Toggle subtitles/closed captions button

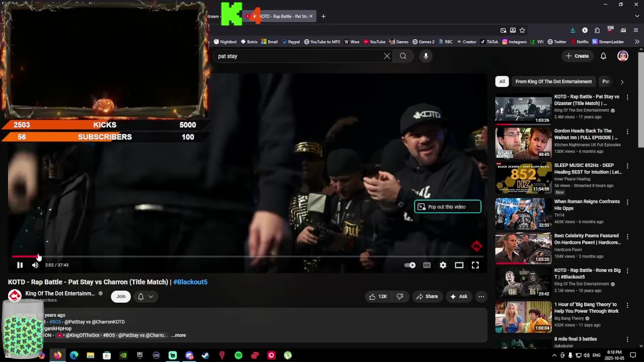pyautogui.click(x=427, y=265)
